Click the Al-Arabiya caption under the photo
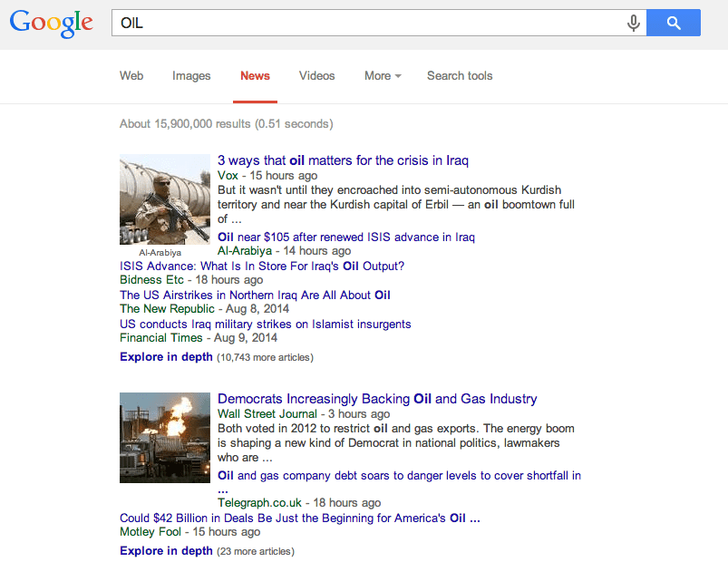The height and width of the screenshot is (562, 728). [160, 253]
